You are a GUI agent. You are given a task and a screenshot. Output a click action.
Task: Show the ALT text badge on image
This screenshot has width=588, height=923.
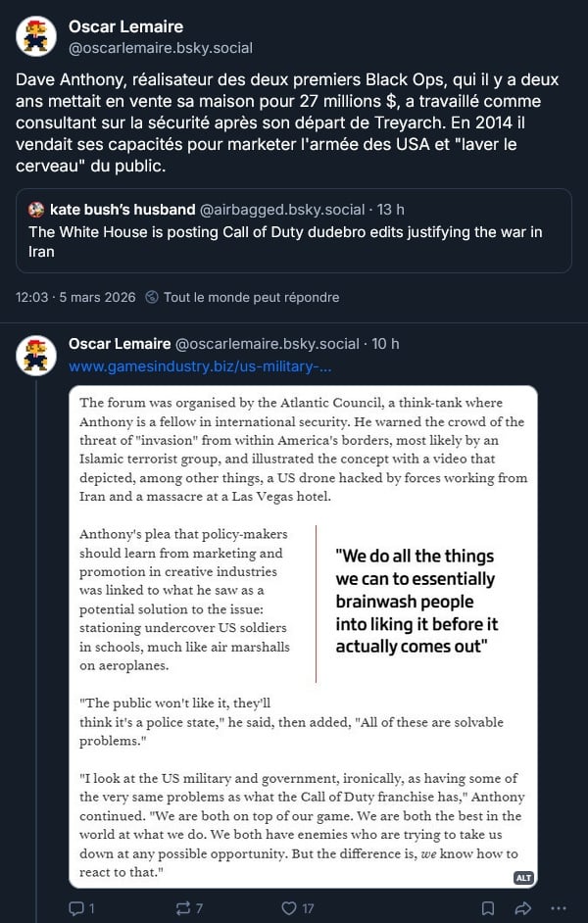click(523, 878)
